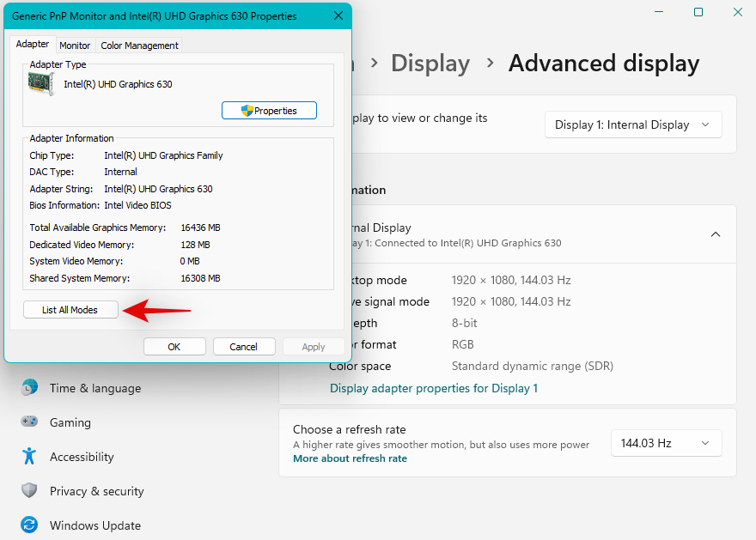
Task: Open Display adapter properties for Display 1
Action: pyautogui.click(x=434, y=388)
